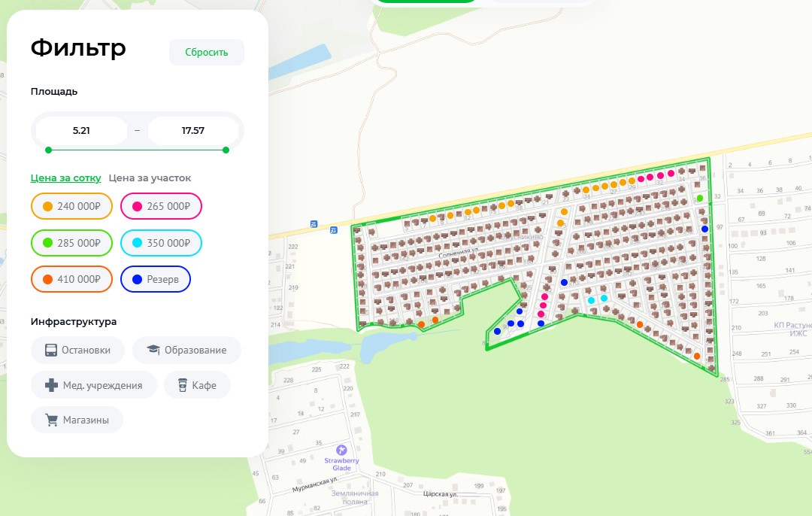
Task: Click the left cyan plot dot on map
Action: 591,300
